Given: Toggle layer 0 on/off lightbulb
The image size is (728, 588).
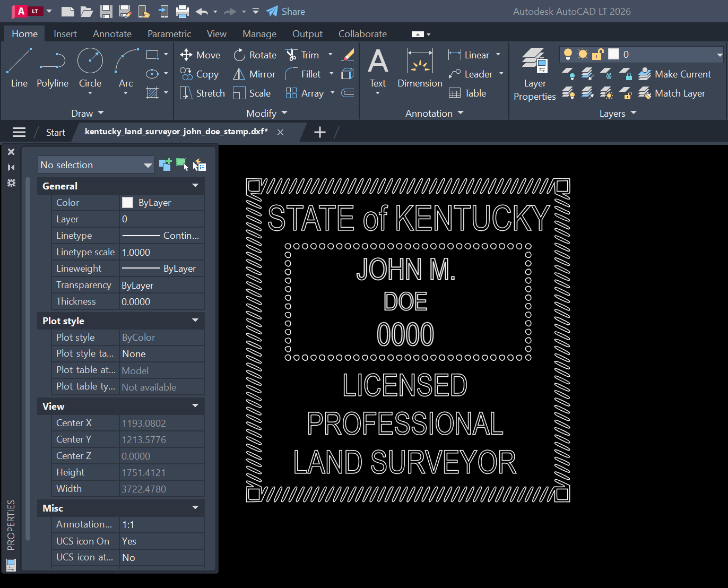Looking at the screenshot, I should click(x=568, y=54).
